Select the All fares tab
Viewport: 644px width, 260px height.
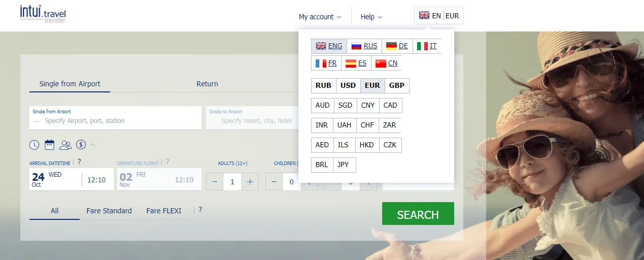coord(55,211)
